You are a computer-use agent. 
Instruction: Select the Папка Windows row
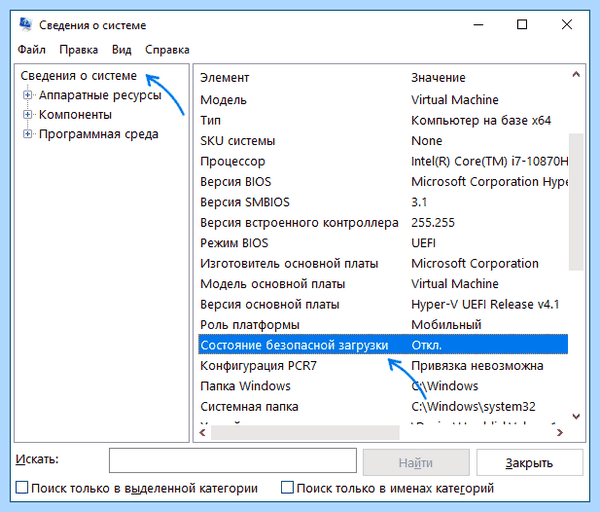(383, 386)
